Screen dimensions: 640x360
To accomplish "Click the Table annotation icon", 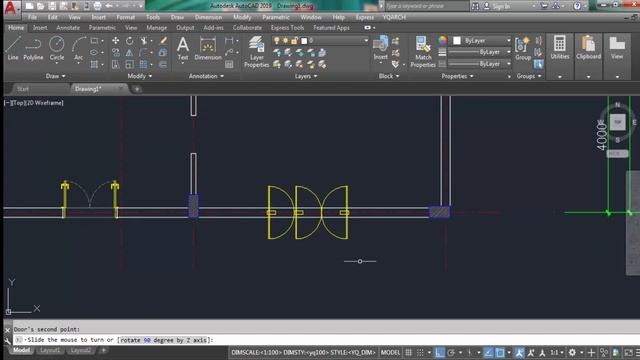I will click(x=229, y=64).
